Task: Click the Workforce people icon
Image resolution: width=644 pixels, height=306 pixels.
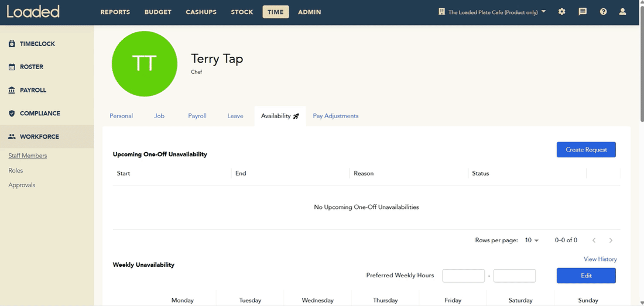Action: point(12,136)
